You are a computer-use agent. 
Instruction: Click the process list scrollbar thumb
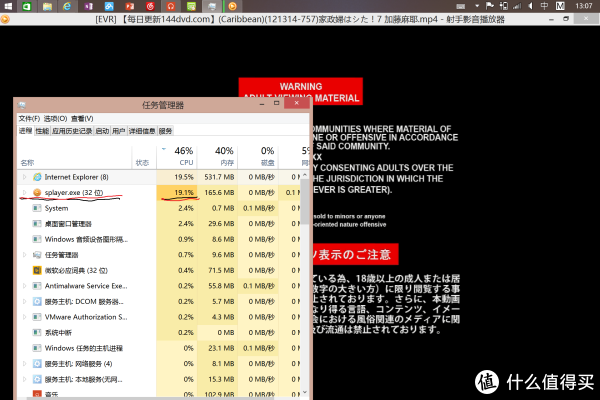[x=305, y=201]
